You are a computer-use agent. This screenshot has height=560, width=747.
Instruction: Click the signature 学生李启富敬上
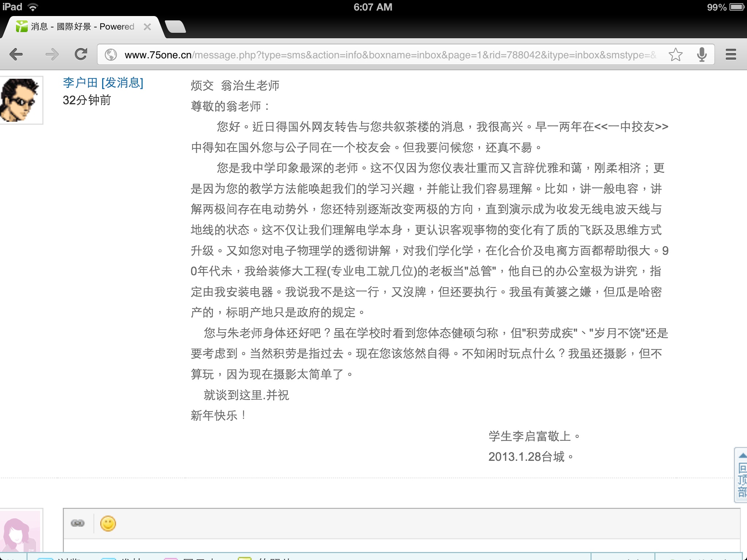point(534,436)
